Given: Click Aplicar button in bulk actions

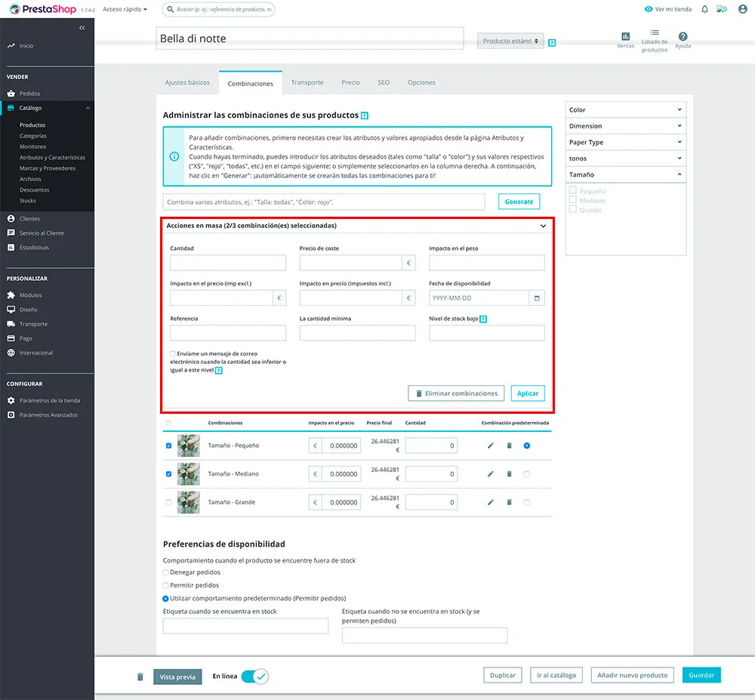Looking at the screenshot, I should (x=528, y=393).
